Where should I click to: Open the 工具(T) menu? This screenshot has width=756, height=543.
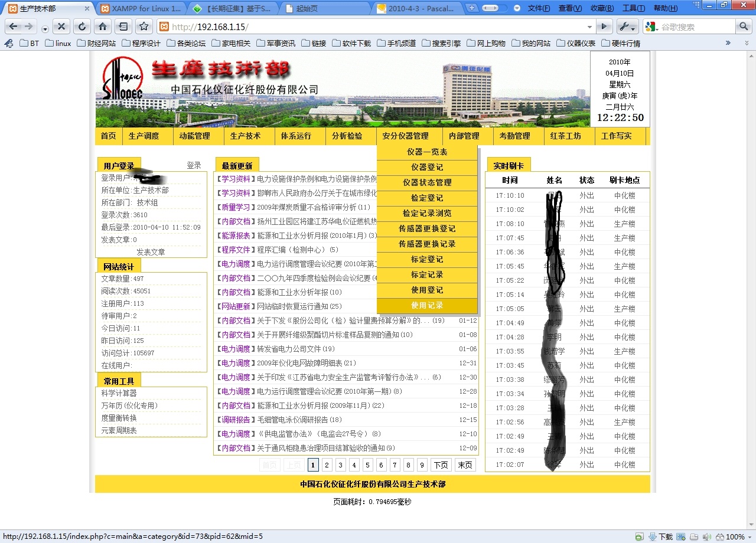(x=633, y=8)
